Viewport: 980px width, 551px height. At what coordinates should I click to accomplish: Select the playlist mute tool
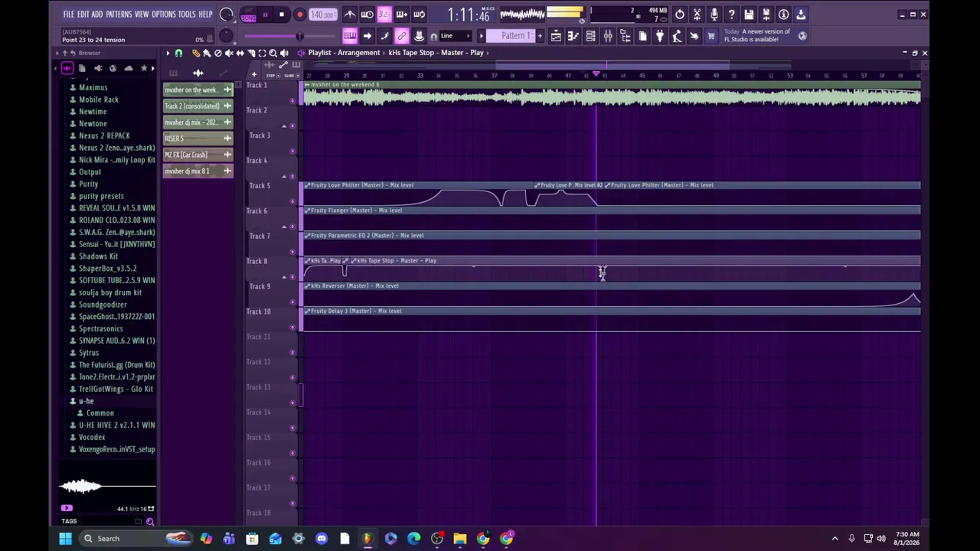tap(229, 53)
